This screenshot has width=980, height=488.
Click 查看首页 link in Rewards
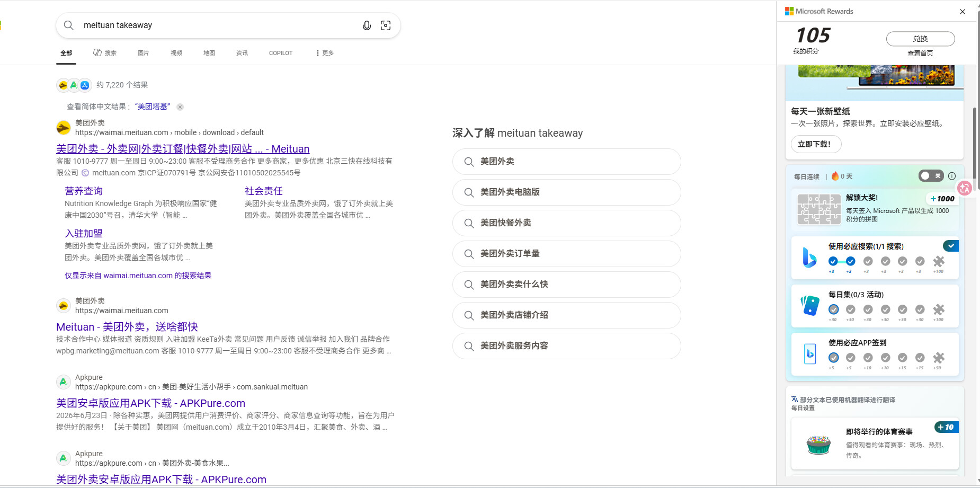pyautogui.click(x=920, y=53)
